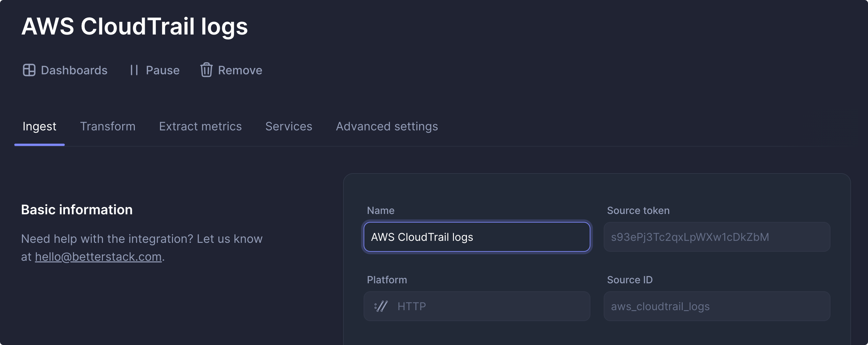Click the Dashboards grid icon
Image resolution: width=868 pixels, height=345 pixels.
pyautogui.click(x=29, y=70)
